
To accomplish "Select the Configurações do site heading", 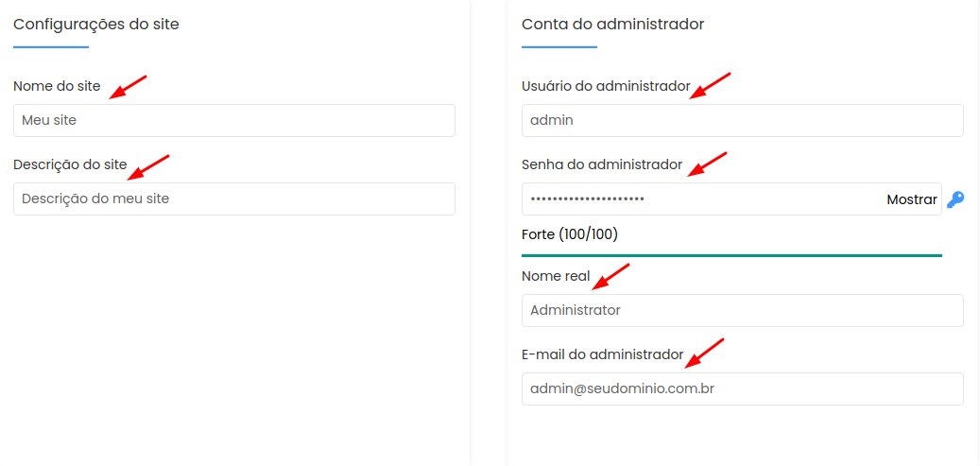I will 96,25.
